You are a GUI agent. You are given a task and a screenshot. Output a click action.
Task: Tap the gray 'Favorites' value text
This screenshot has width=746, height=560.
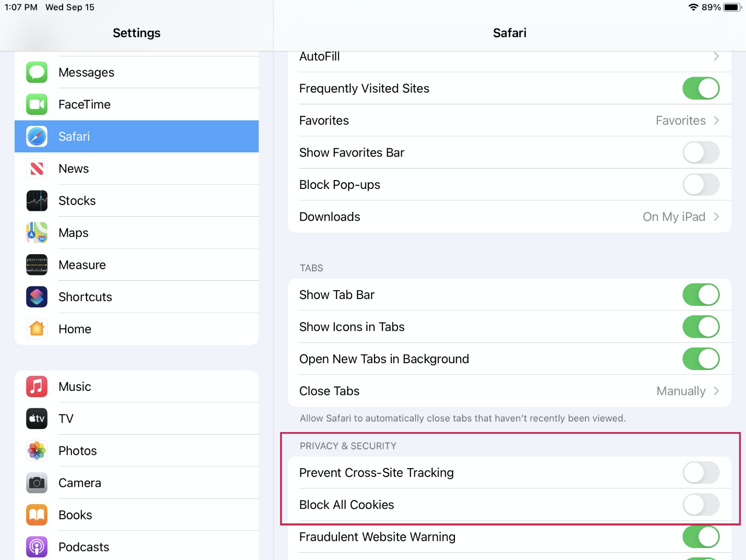[681, 121]
